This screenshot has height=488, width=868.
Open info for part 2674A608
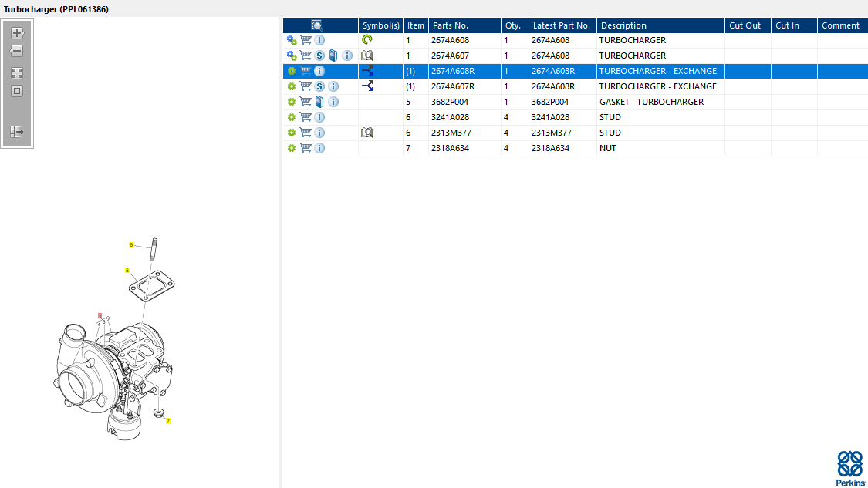point(319,40)
